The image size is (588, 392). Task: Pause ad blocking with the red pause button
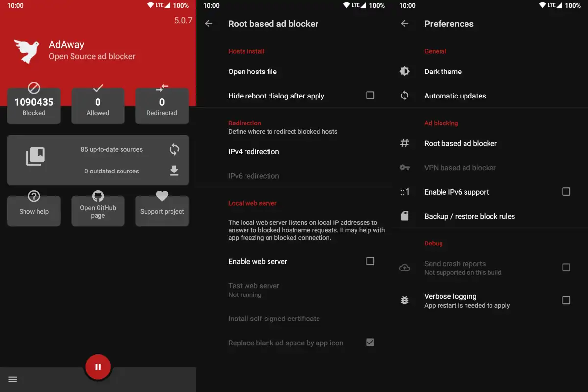point(98,367)
